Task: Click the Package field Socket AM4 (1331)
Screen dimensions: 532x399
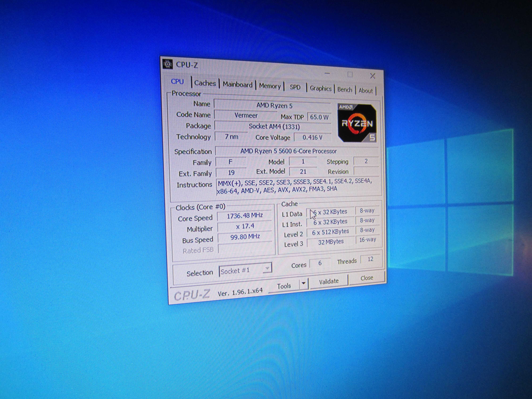Action: point(273,126)
